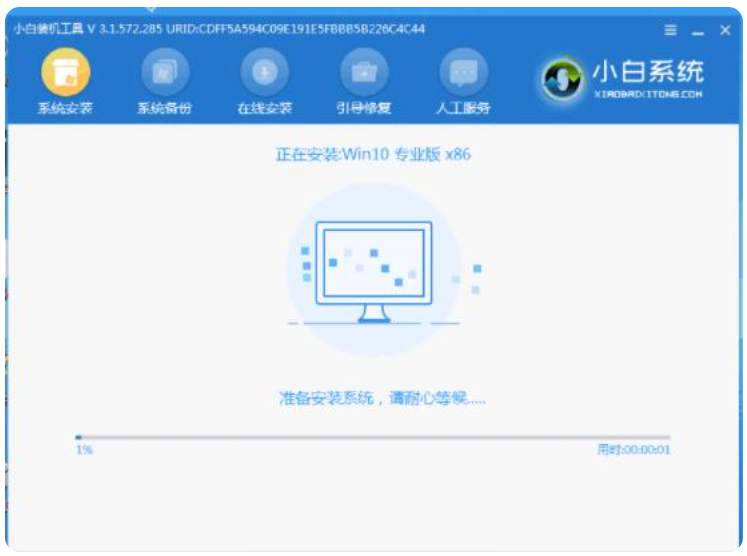Screen dimensions: 747x556
Task: Switch to the 系统安装 tab label
Action: point(65,108)
